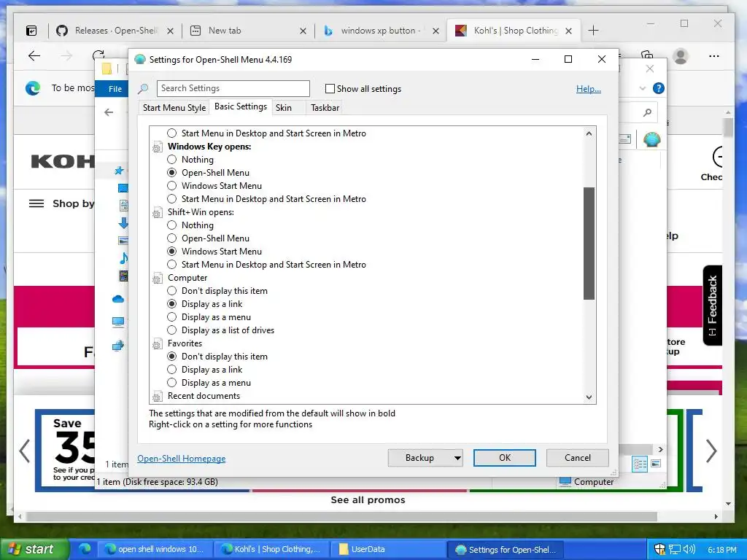Click the Edge icon in the taskbar quick launch
747x560 pixels.
click(x=85, y=548)
